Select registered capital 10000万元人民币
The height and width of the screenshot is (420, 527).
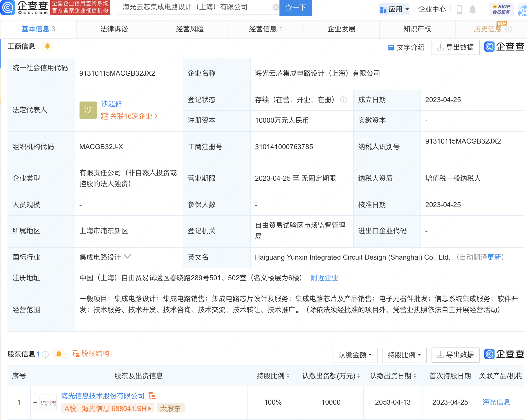click(282, 120)
